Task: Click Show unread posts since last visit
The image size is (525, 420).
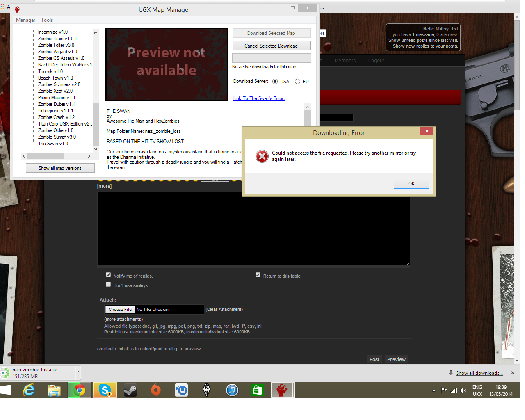Action: tap(423, 40)
